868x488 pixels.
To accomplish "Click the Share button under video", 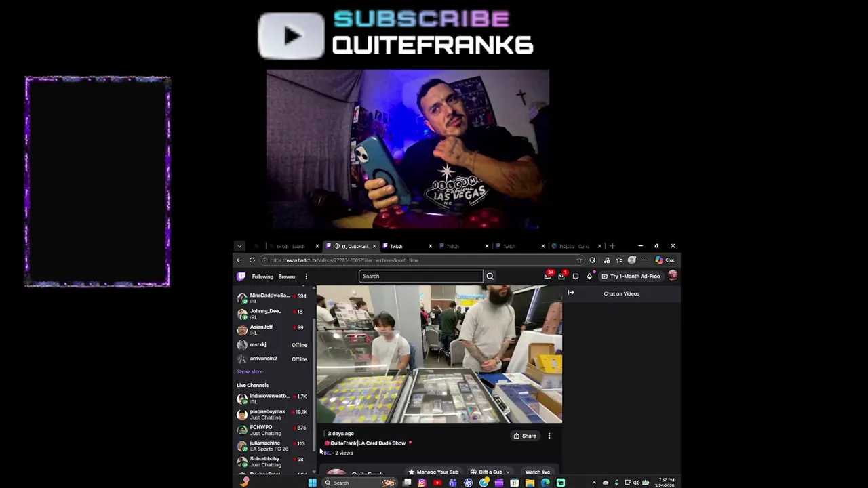I will click(525, 436).
